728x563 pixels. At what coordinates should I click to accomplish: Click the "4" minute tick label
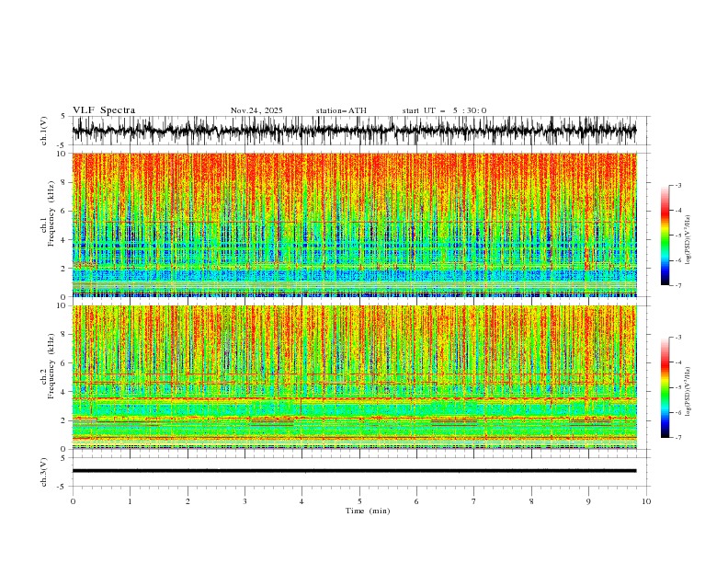tap(301, 501)
